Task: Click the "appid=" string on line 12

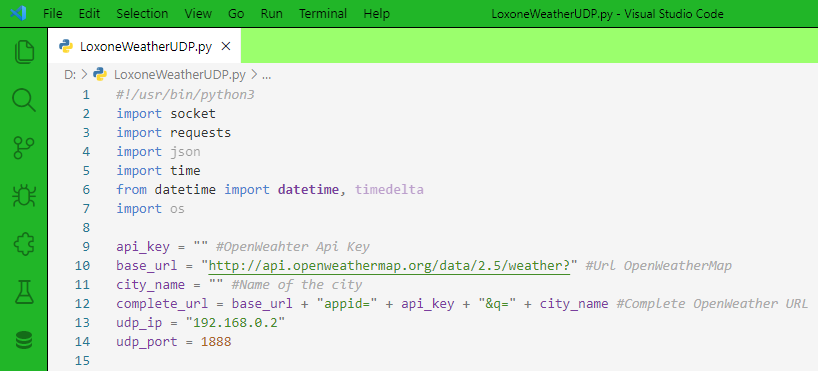Action: tap(346, 304)
